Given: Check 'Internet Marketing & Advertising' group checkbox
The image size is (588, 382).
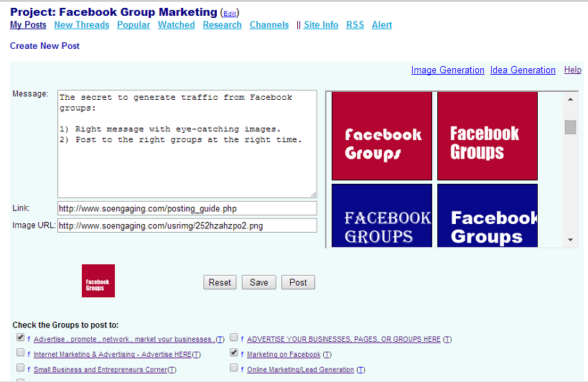Looking at the screenshot, I should (20, 353).
